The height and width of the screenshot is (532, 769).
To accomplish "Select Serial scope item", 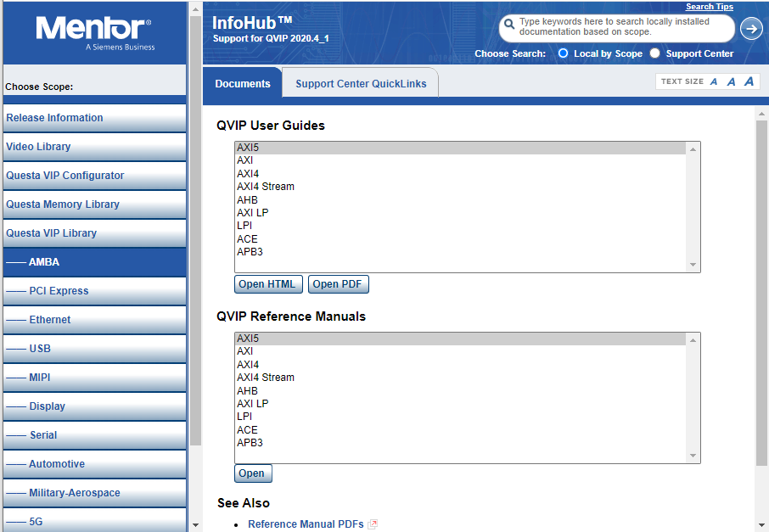I will point(94,435).
